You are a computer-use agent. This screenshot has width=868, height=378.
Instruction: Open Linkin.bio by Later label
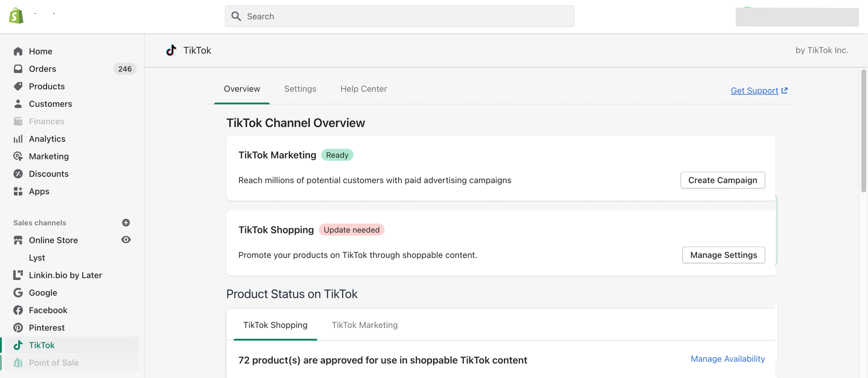pos(65,275)
